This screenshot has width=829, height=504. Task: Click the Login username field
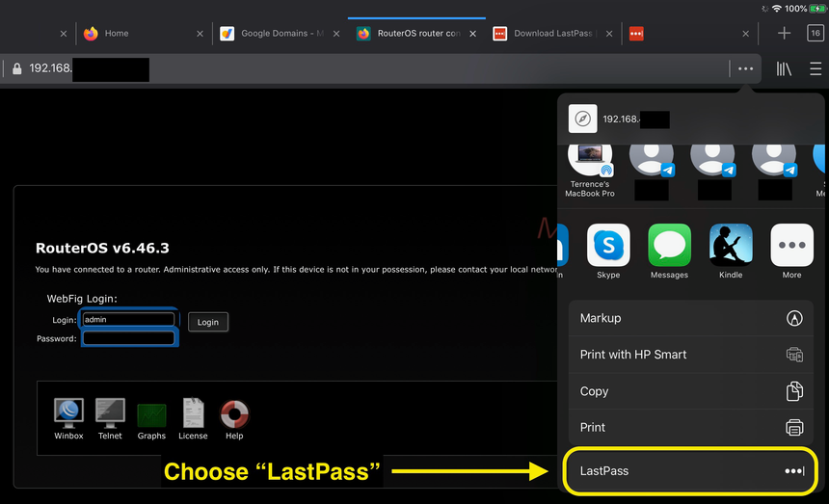pyautogui.click(x=128, y=319)
